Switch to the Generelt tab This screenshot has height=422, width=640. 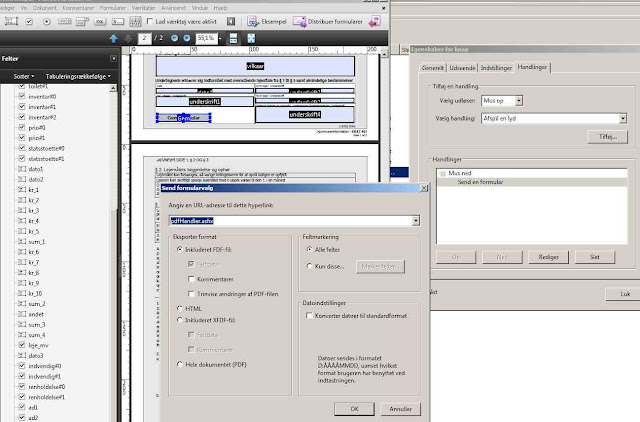[433, 68]
